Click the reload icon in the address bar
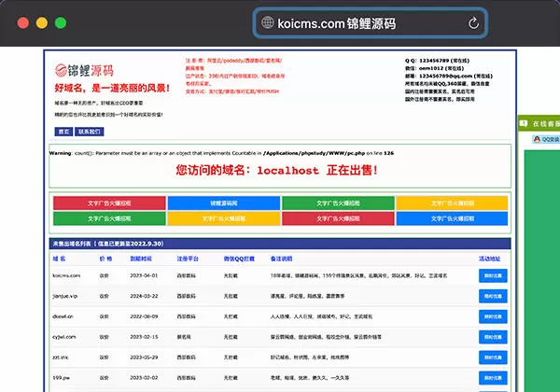This screenshot has height=392, width=560. point(473,23)
